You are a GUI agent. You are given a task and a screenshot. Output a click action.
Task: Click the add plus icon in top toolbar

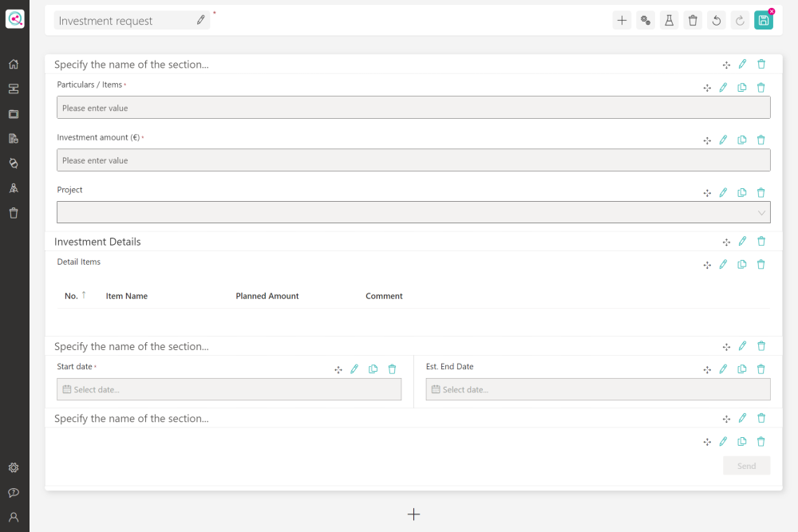tap(622, 21)
